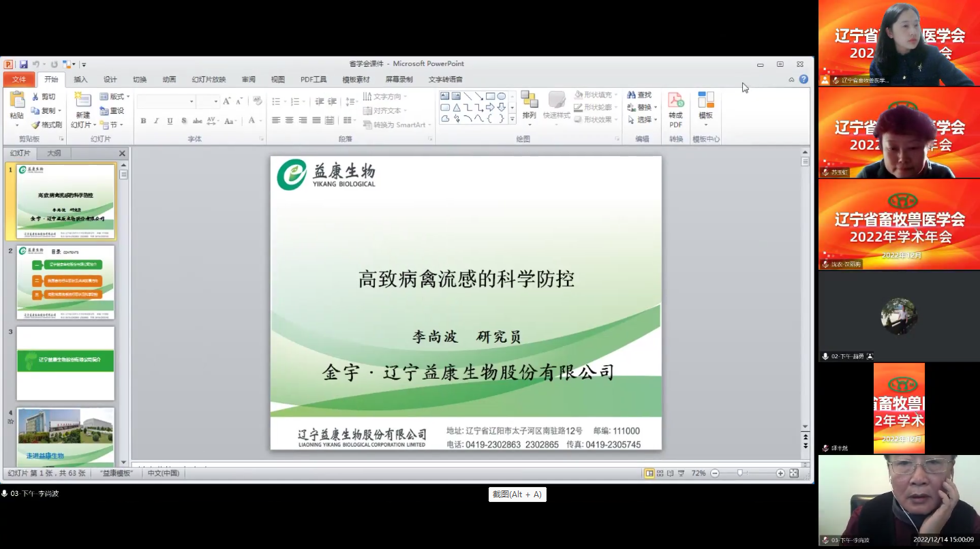
Task: Select the right arrow shape
Action: coord(490,108)
